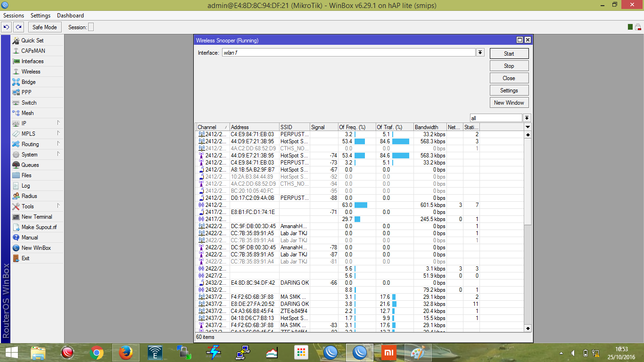The width and height of the screenshot is (644, 362).
Task: Click the Start button in Wireless Snooper
Action: [x=509, y=54]
